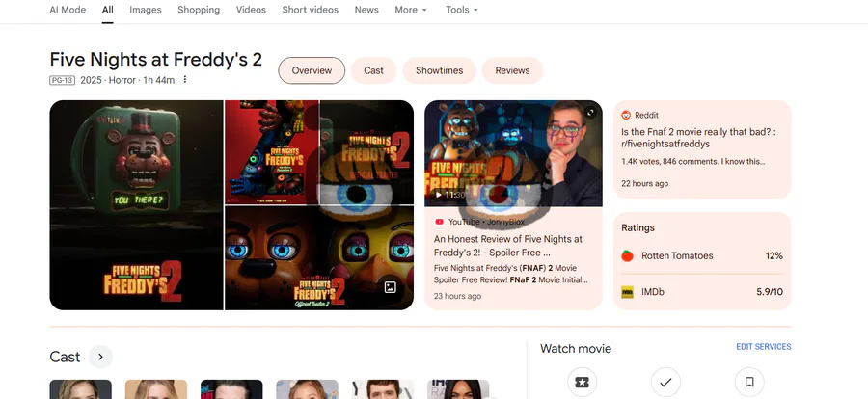The image size is (868, 399).
Task: Click the Rotten Tomatoes tomato icon
Action: tap(627, 255)
